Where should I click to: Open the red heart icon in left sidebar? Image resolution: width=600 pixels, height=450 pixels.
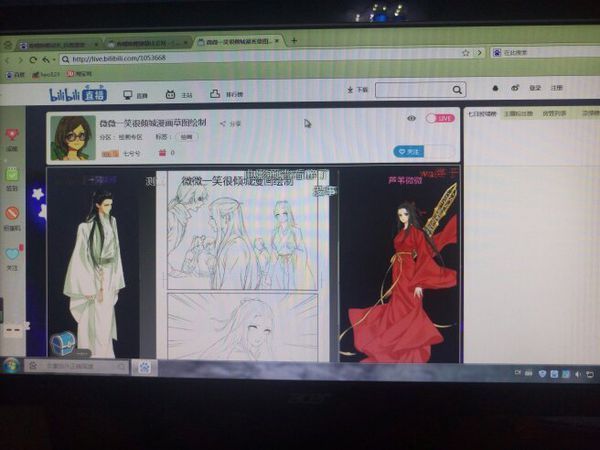coord(12,134)
